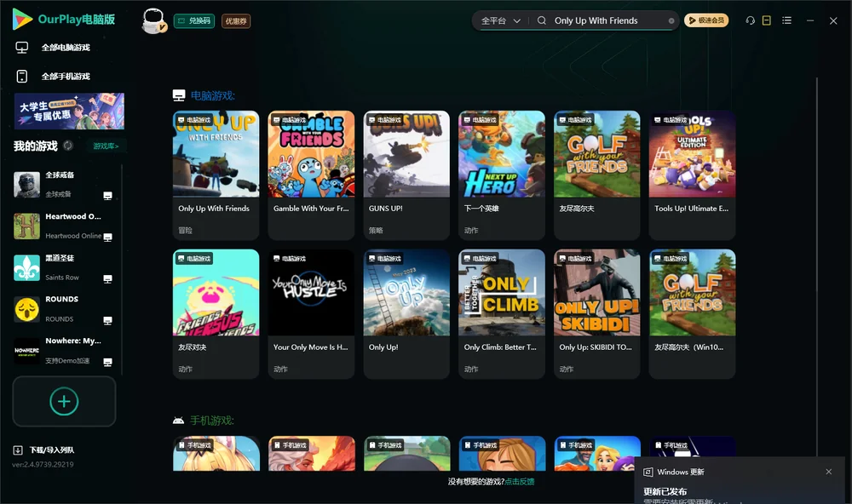
Task: Open the 极速会员 membership button
Action: (x=706, y=20)
